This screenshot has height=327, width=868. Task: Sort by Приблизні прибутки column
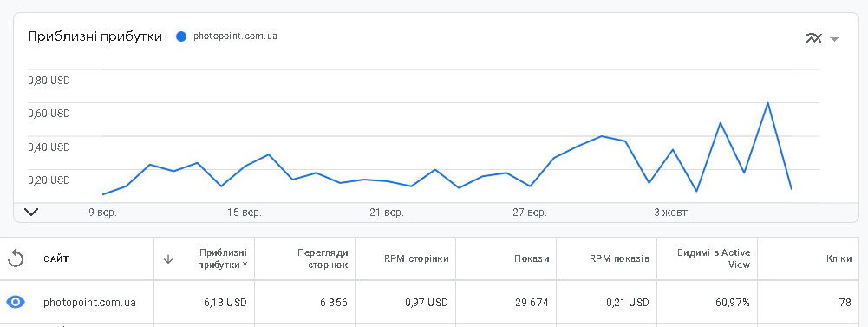click(224, 258)
